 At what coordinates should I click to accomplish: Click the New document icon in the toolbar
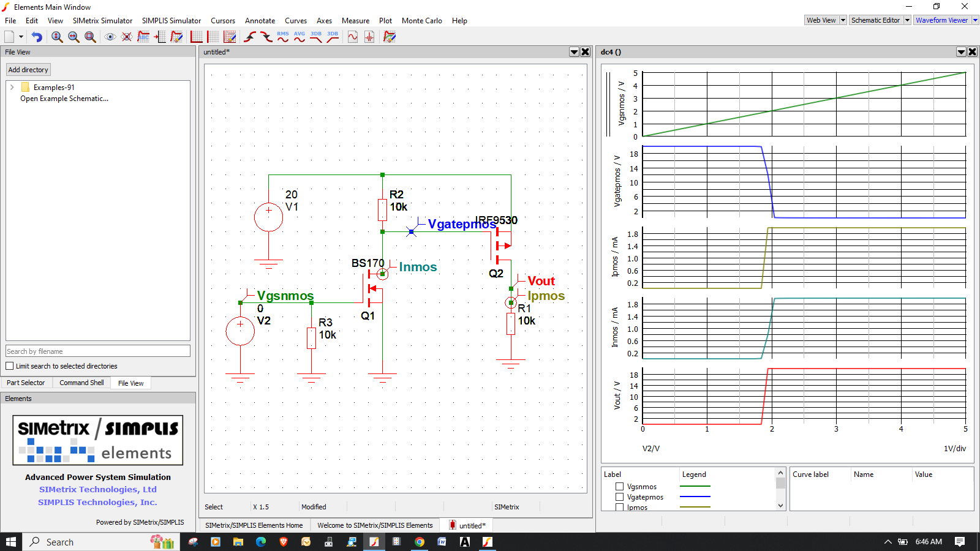[9, 37]
